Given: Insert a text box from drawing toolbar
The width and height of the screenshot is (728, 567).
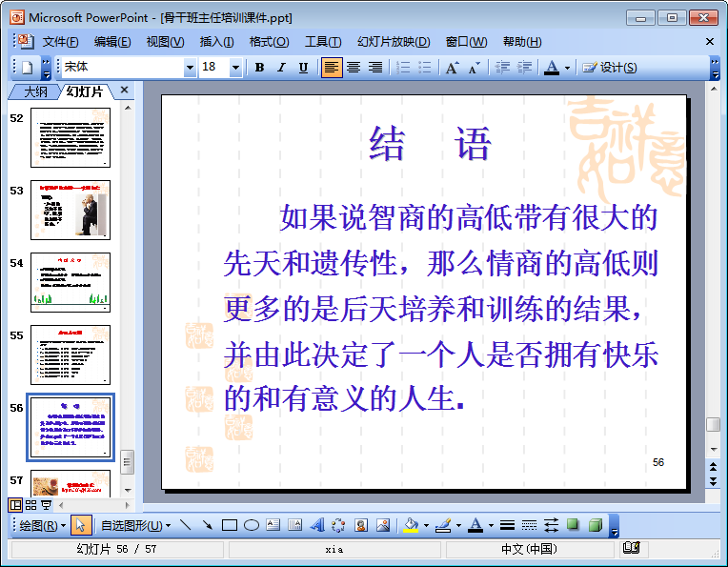Looking at the screenshot, I should click(x=273, y=525).
